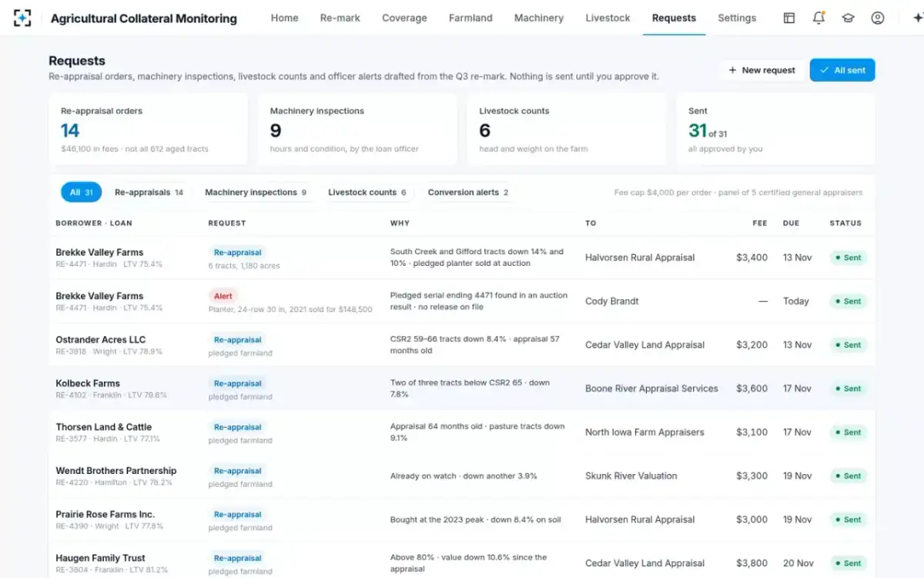Click the sparkle assistant icon

coord(917,18)
